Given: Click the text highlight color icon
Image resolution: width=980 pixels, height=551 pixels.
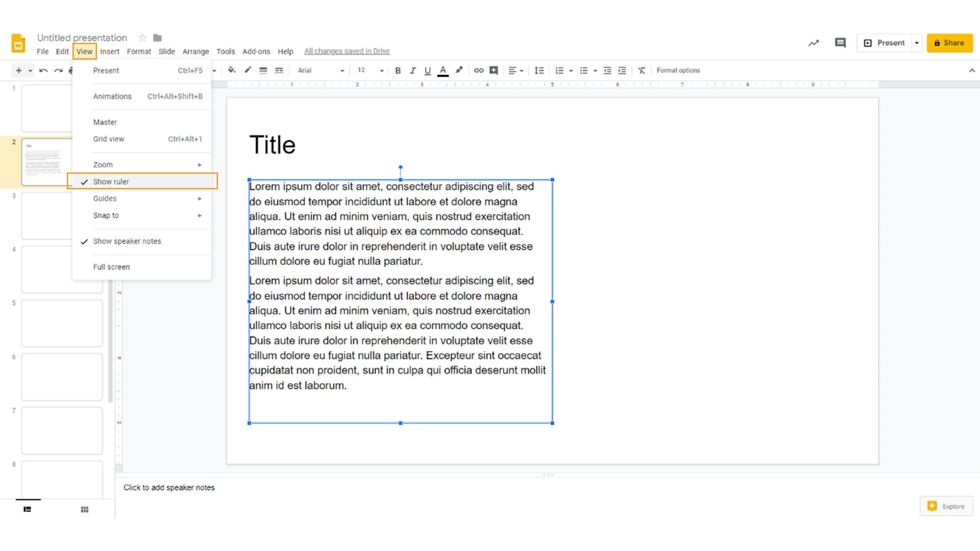Looking at the screenshot, I should [x=458, y=70].
